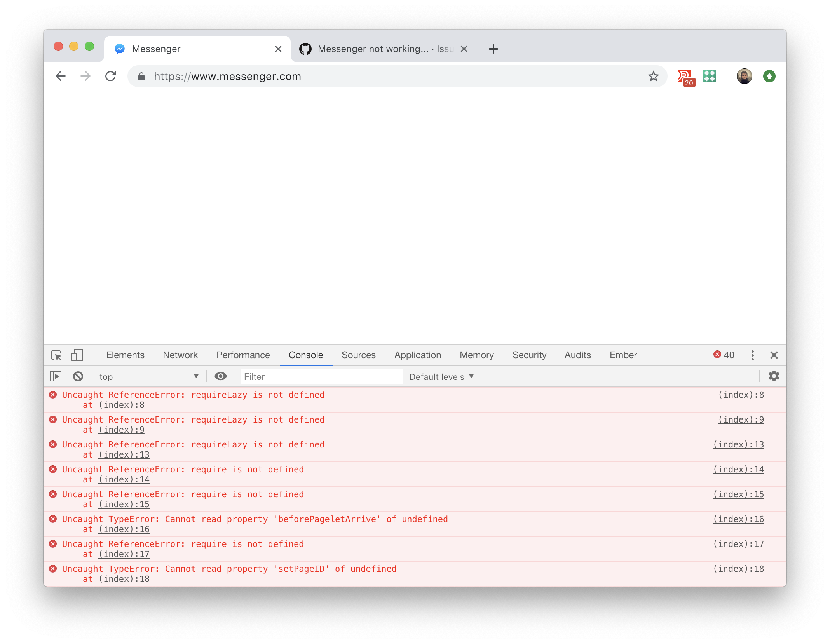The height and width of the screenshot is (644, 830).
Task: Bookmark this page with the star icon
Action: pos(653,76)
